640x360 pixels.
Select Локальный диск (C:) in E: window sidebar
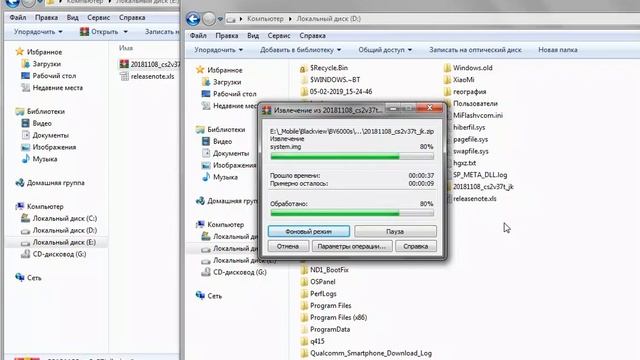[x=59, y=218]
